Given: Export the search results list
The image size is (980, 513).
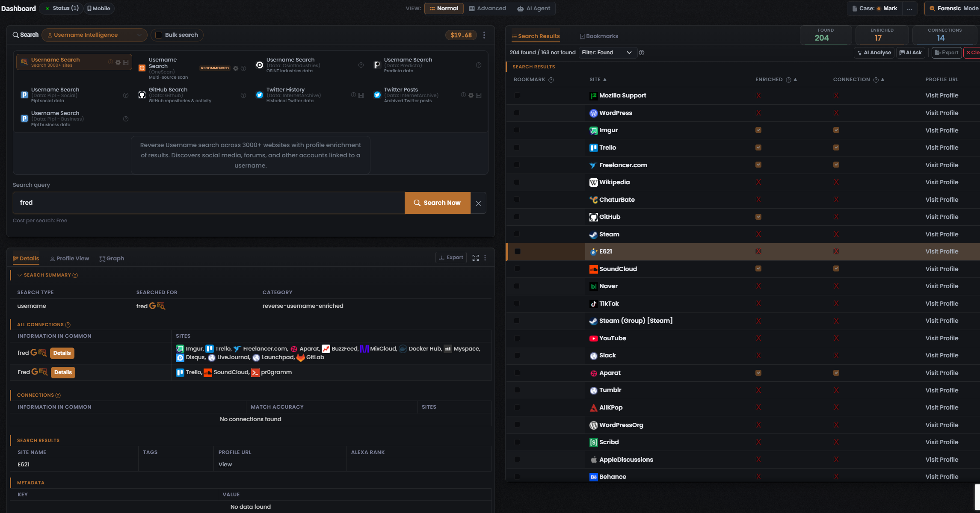Looking at the screenshot, I should click(947, 53).
